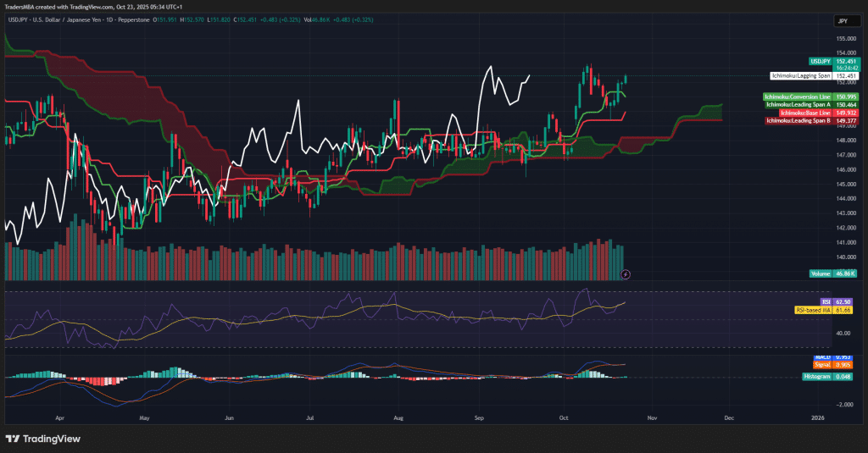This screenshot has height=453, width=868.
Task: Click the Sep label on the time axis
Action: [479, 418]
